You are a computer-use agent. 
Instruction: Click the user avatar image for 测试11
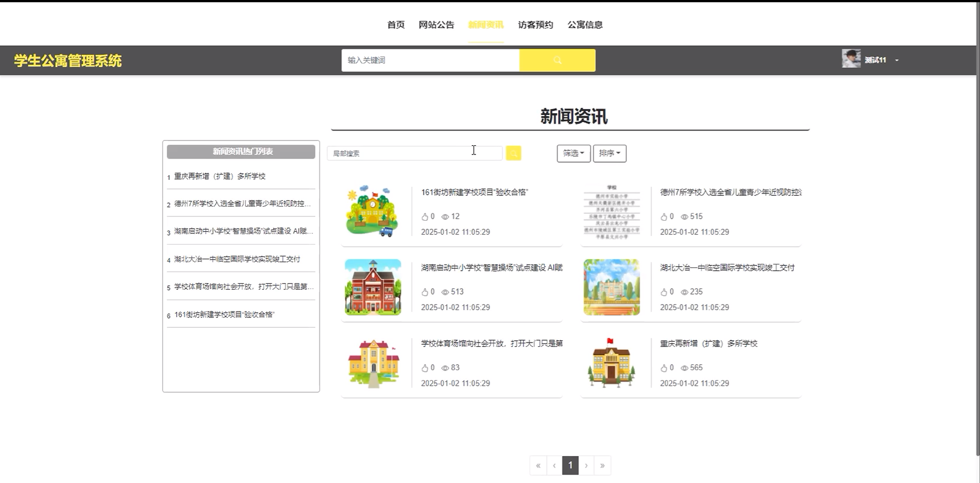(x=851, y=58)
